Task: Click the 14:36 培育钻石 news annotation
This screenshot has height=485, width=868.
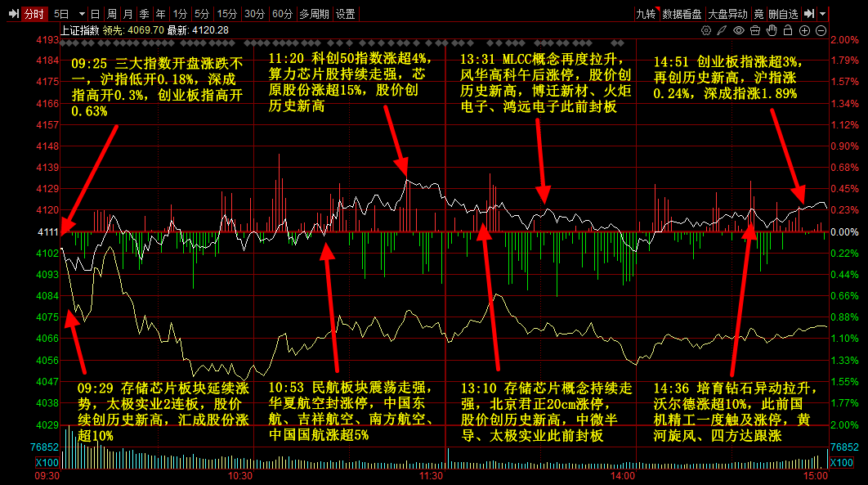Action: point(735,412)
